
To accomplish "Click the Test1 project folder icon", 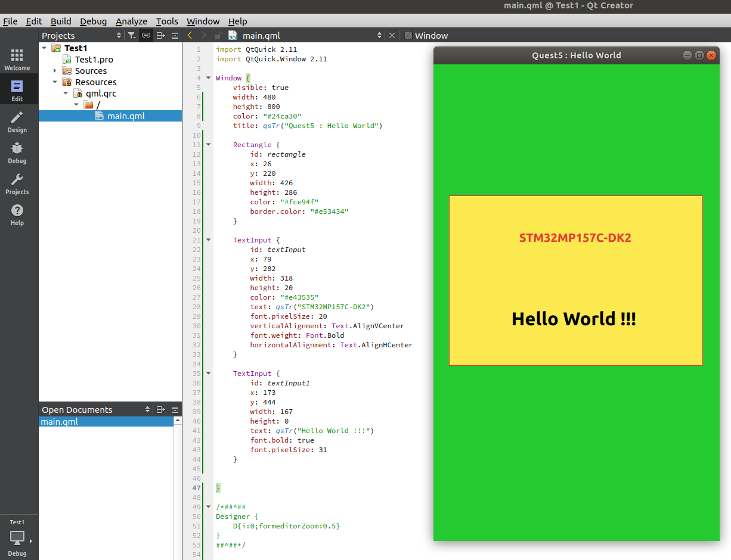I will pyautogui.click(x=56, y=48).
